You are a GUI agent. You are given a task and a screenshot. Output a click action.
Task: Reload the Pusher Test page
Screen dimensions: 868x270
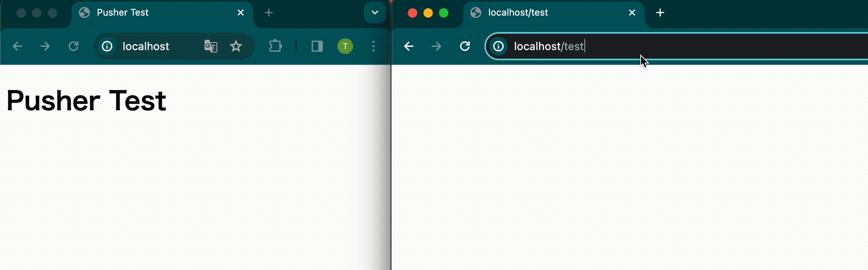(x=73, y=47)
